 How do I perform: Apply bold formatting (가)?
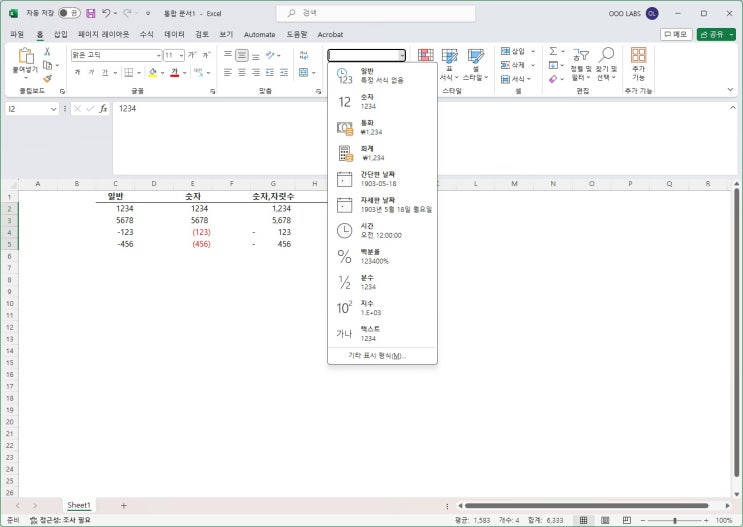pyautogui.click(x=77, y=73)
